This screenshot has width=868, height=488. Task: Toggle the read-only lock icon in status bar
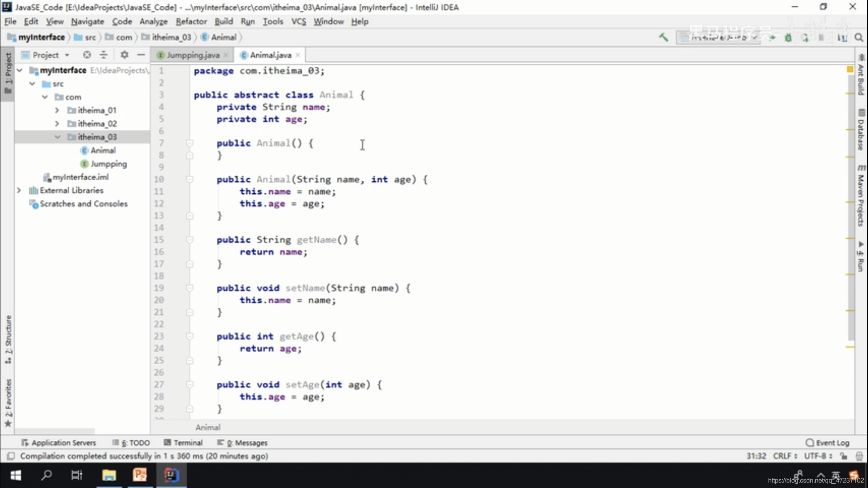844,456
